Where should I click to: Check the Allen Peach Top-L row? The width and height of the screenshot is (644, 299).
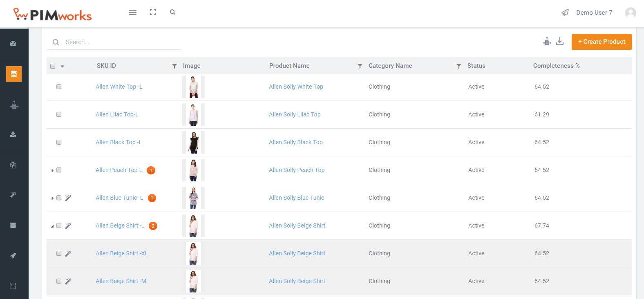click(59, 170)
